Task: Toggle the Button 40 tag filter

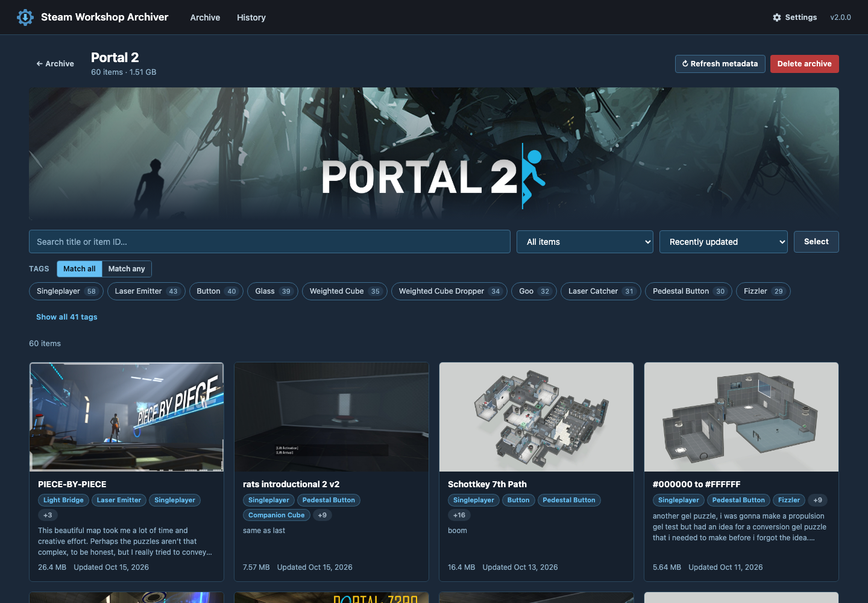Action: [x=216, y=291]
